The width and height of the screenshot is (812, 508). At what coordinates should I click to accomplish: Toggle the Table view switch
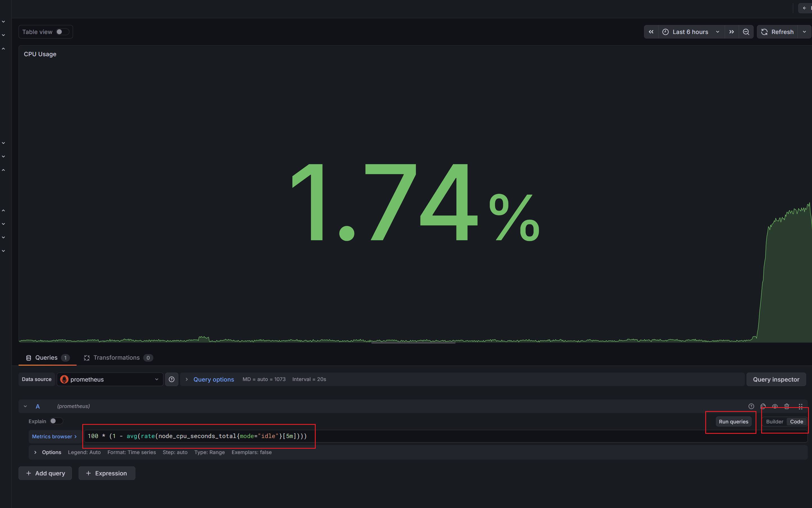(62, 32)
